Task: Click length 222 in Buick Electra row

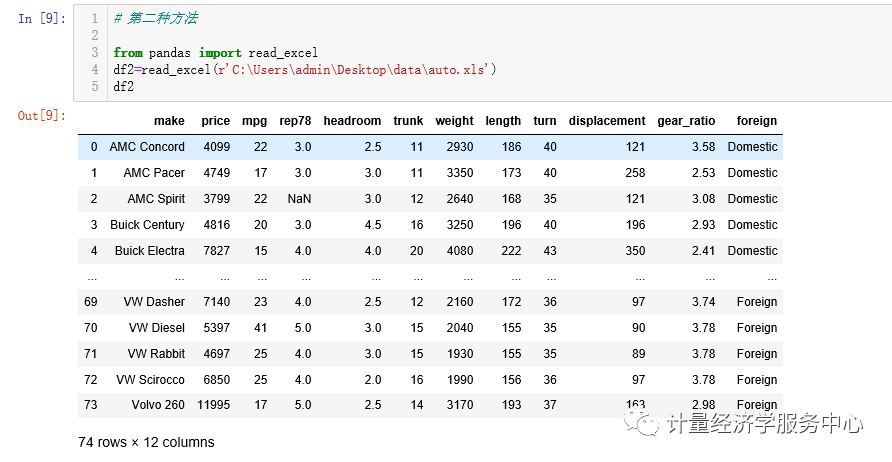Action: click(511, 251)
